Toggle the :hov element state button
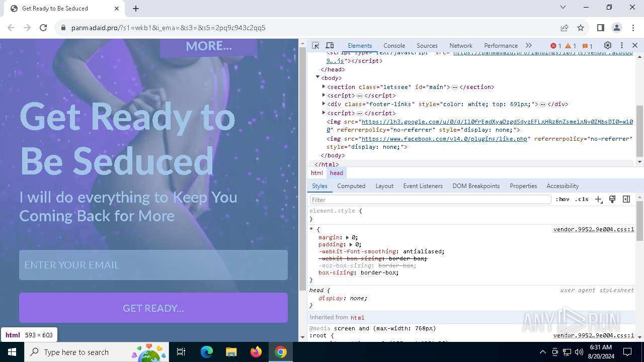The width and height of the screenshot is (644, 362). pyautogui.click(x=562, y=200)
